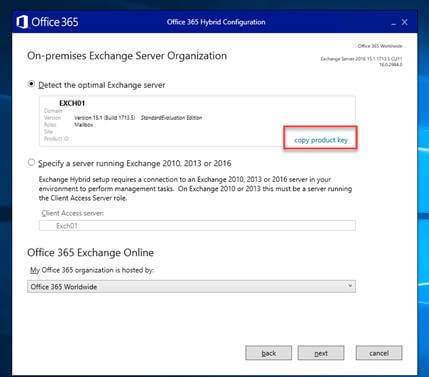This screenshot has height=377, width=429.
Task: Close the Hybrid Configuration window
Action: tap(404, 22)
